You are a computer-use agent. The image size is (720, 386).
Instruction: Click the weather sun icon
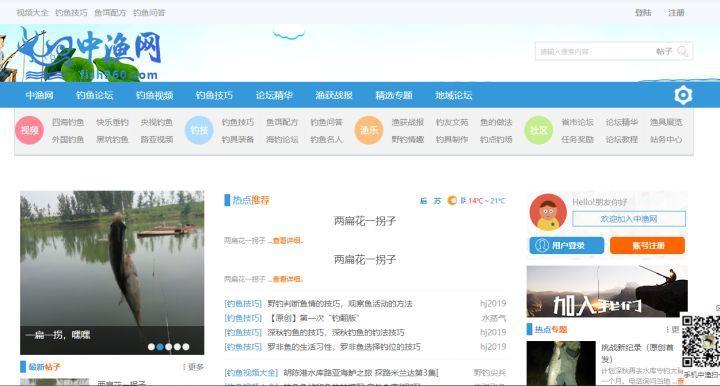coord(452,201)
